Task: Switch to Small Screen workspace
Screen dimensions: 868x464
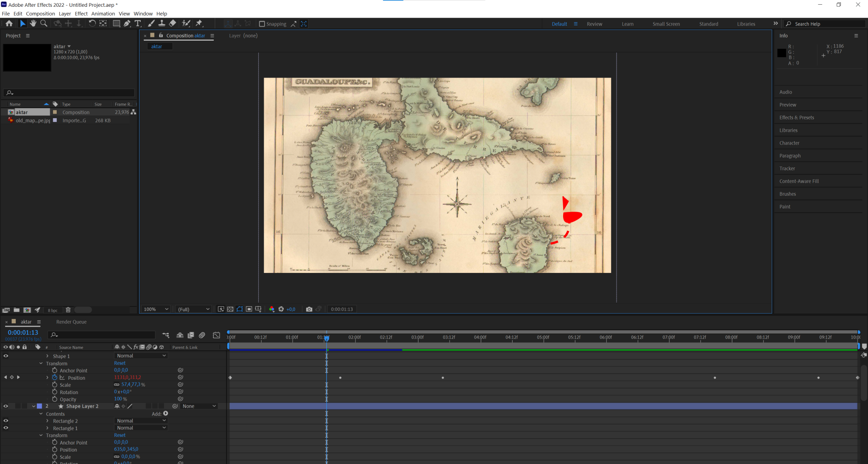Action: [666, 24]
